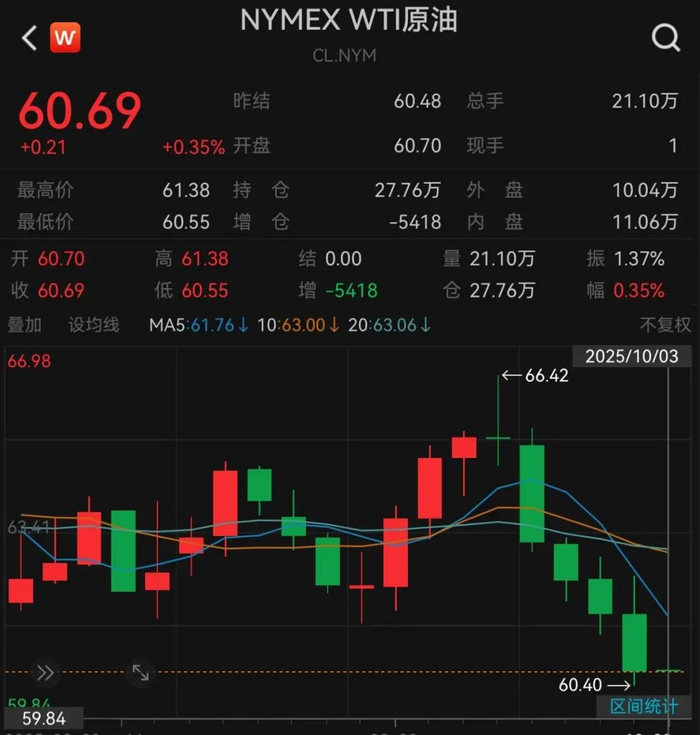The image size is (700, 735).
Task: Select the MA5:61.76 indicator label
Action: (x=199, y=325)
